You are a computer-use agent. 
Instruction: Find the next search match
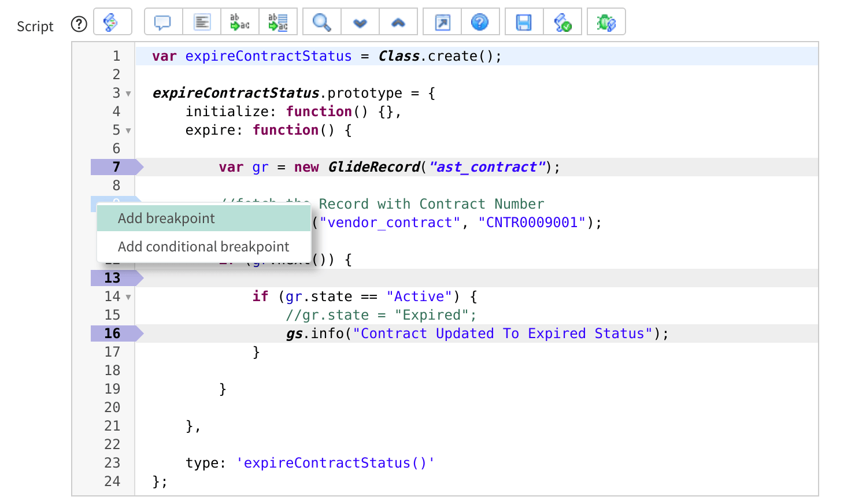point(360,21)
